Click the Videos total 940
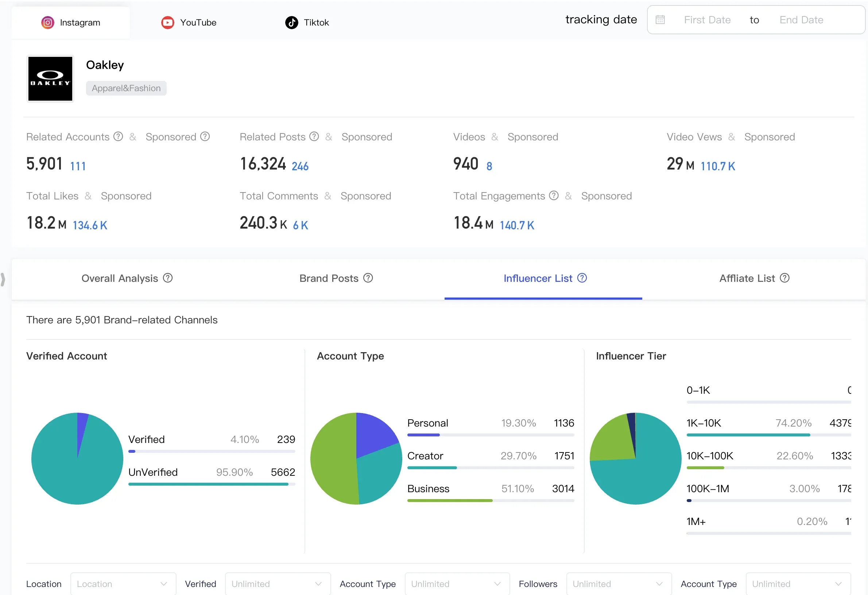Screen dimensions: 868x595 [466, 164]
